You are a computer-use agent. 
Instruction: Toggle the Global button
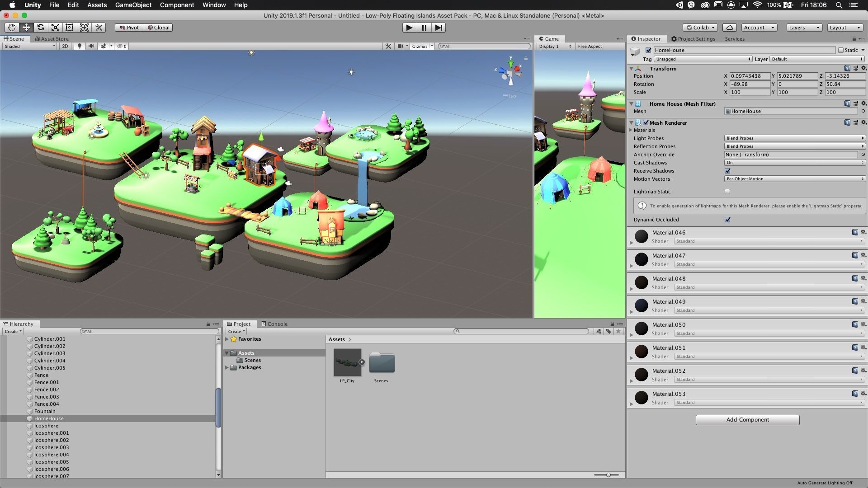point(159,28)
